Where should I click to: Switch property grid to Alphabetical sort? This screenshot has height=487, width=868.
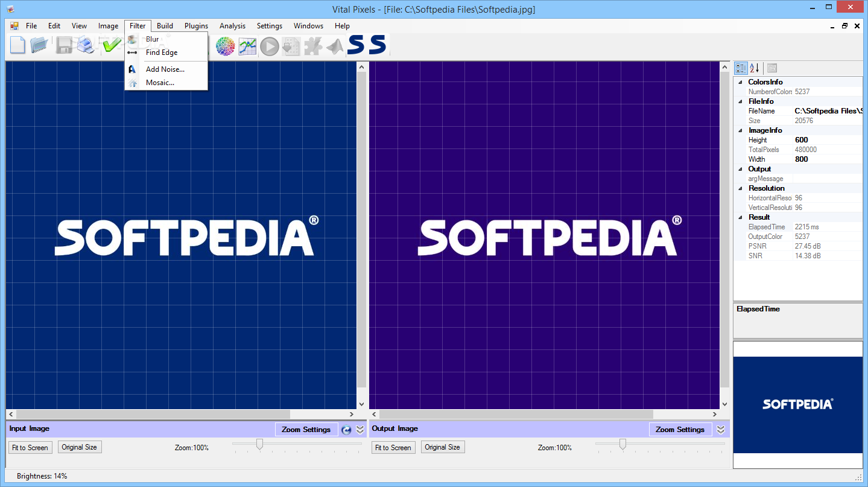click(755, 68)
